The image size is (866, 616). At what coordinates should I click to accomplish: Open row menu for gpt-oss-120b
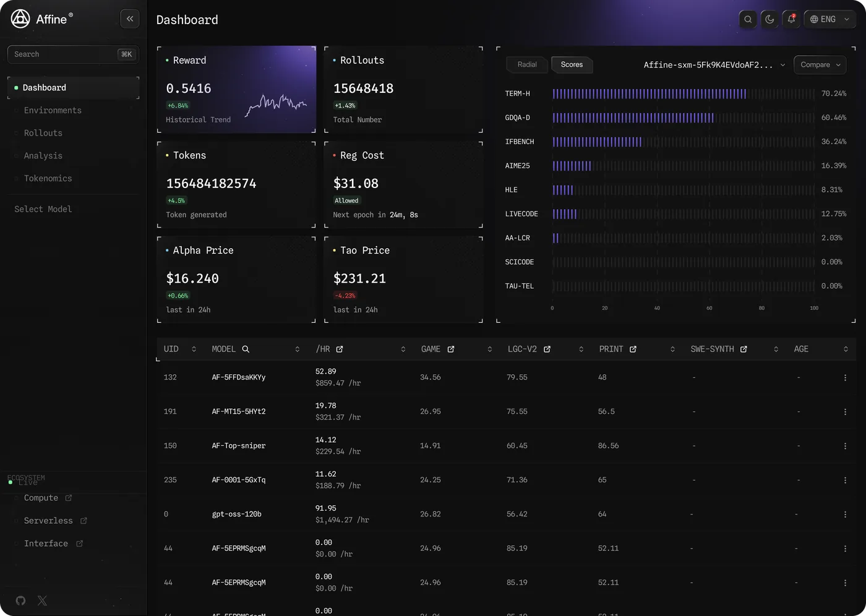point(845,515)
